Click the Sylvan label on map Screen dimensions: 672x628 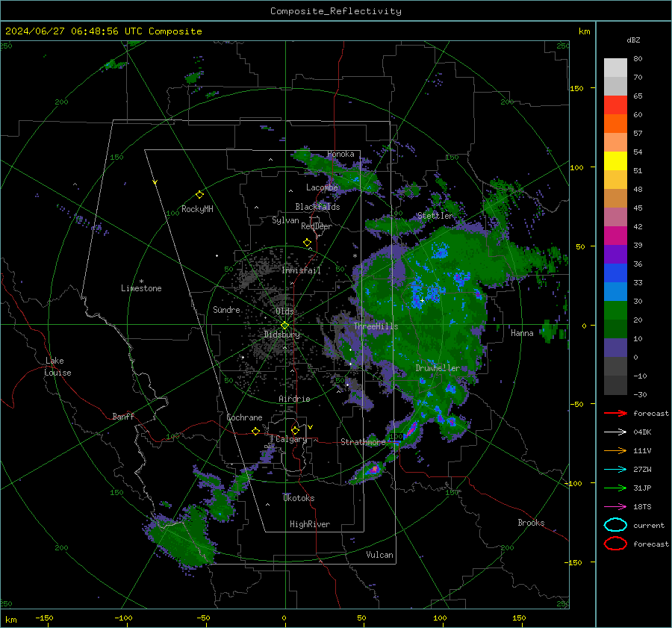coord(285,220)
